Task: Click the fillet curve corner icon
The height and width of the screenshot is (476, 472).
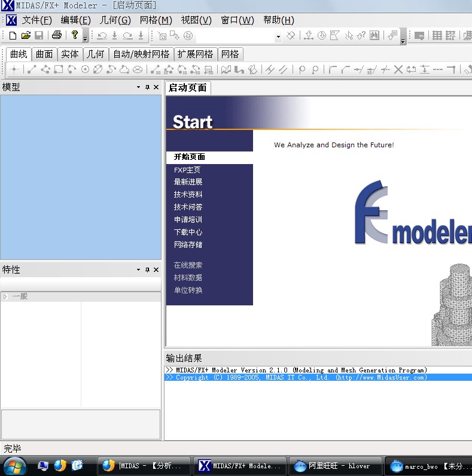Action: click(x=333, y=69)
